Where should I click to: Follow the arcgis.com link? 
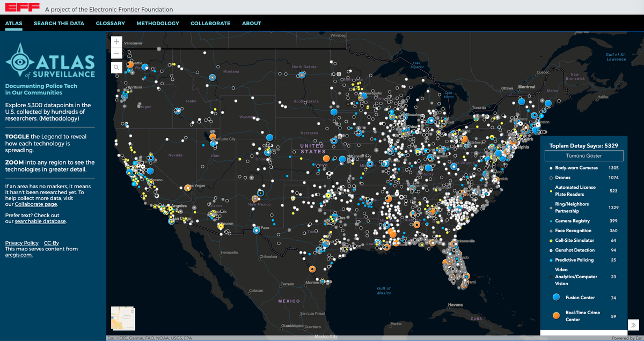point(19,255)
